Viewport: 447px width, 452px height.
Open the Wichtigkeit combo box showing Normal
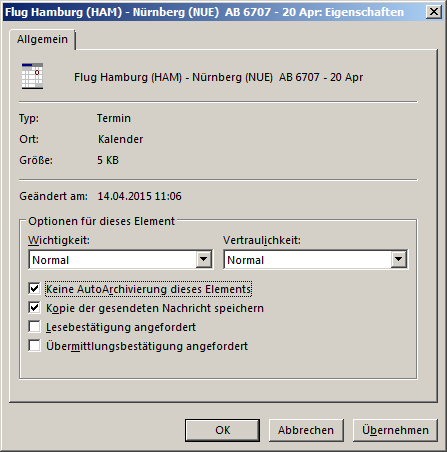(121, 260)
